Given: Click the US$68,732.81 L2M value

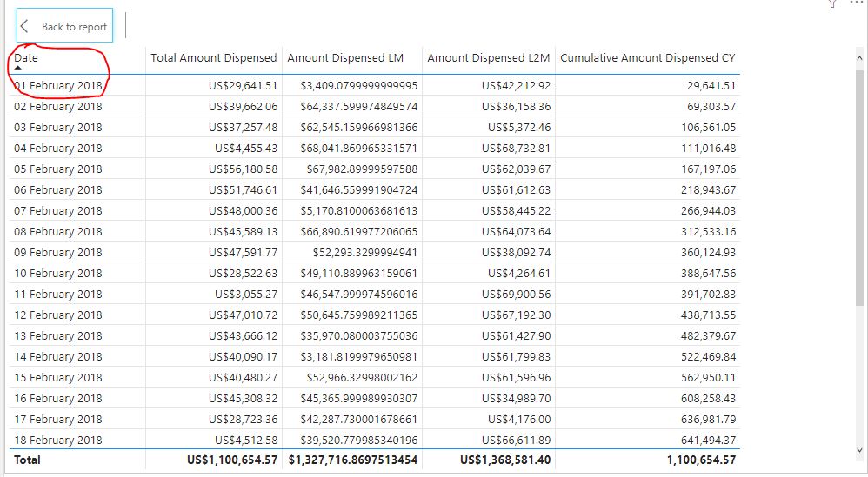Looking at the screenshot, I should click(x=516, y=148).
